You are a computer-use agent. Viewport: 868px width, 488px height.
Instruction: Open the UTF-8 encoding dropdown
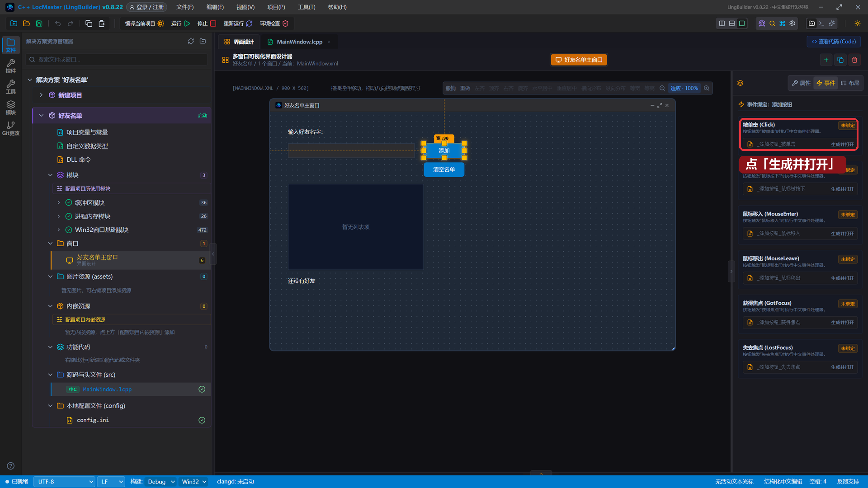64,482
